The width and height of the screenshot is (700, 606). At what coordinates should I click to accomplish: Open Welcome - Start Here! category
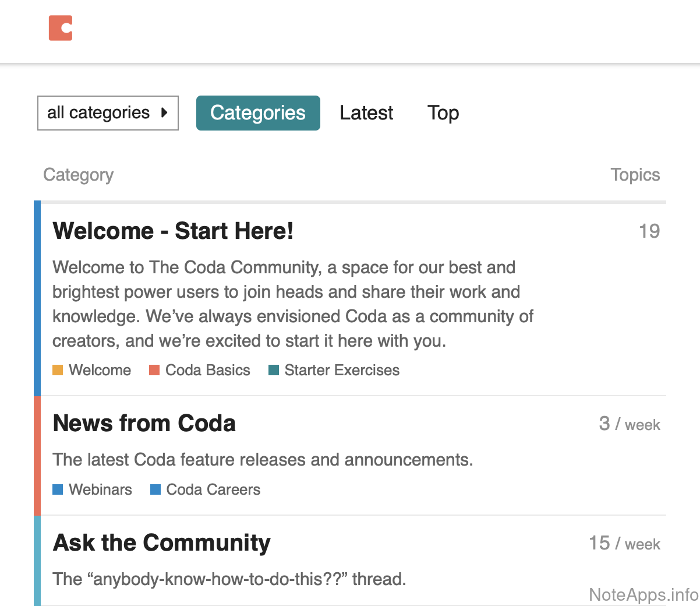click(x=173, y=231)
